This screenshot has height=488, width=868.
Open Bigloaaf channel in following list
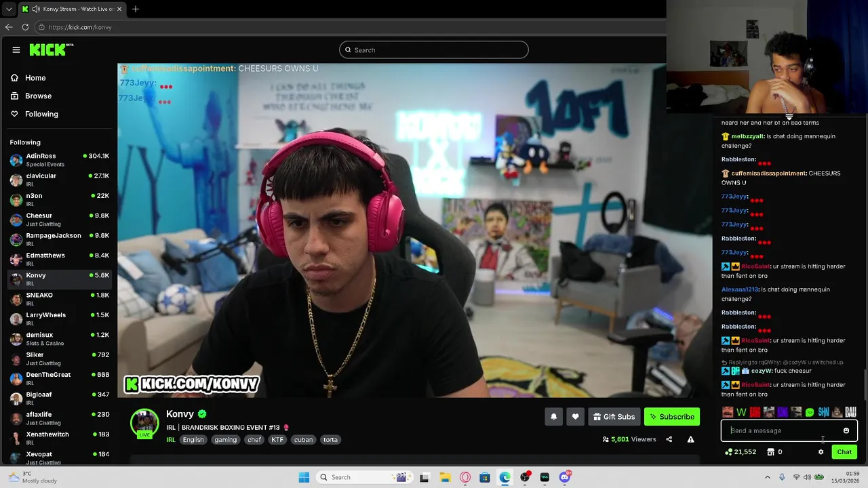pyautogui.click(x=59, y=398)
